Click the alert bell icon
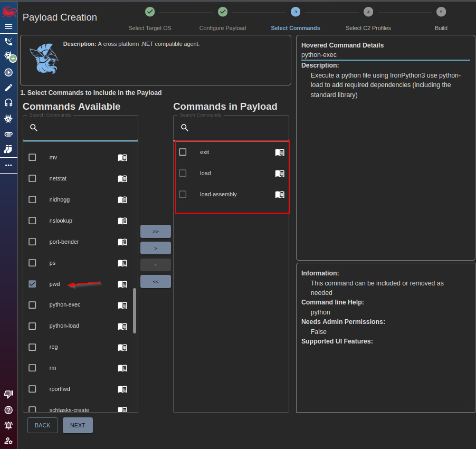476x449 pixels. 8,425
